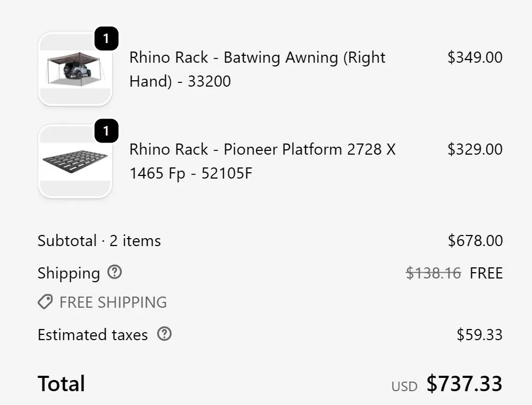The height and width of the screenshot is (405, 532).
Task: Open the Pioneer Platform 2728 product link
Action: (x=262, y=161)
